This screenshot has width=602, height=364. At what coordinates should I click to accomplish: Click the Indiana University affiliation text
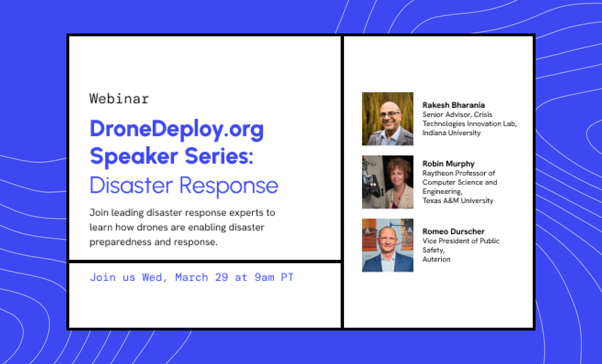[x=451, y=133]
